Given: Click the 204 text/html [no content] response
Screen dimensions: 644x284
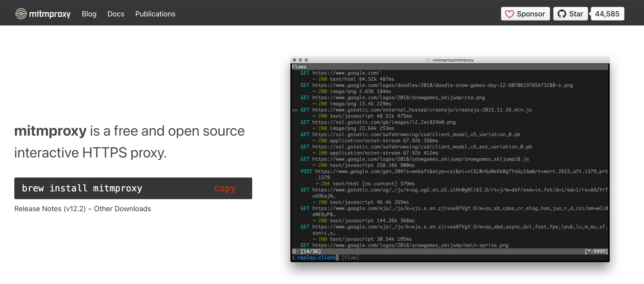Looking at the screenshot, I should 365,184.
